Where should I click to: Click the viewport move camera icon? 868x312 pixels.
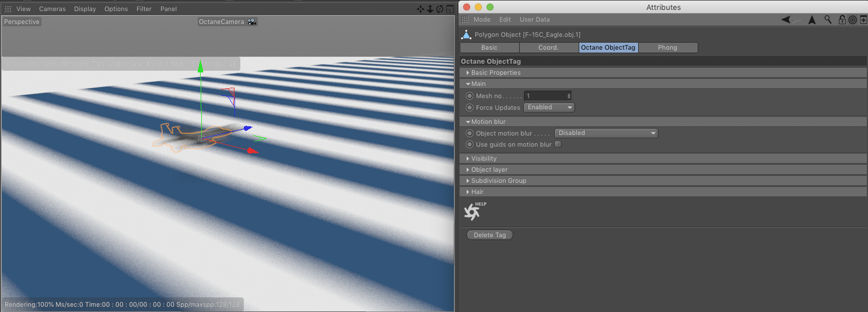[421, 9]
